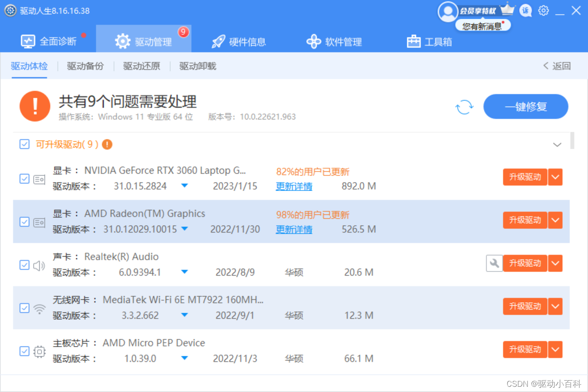The image size is (588, 392).
Task: Open version dropdown for 1.0.39.0
Action: [x=185, y=358]
